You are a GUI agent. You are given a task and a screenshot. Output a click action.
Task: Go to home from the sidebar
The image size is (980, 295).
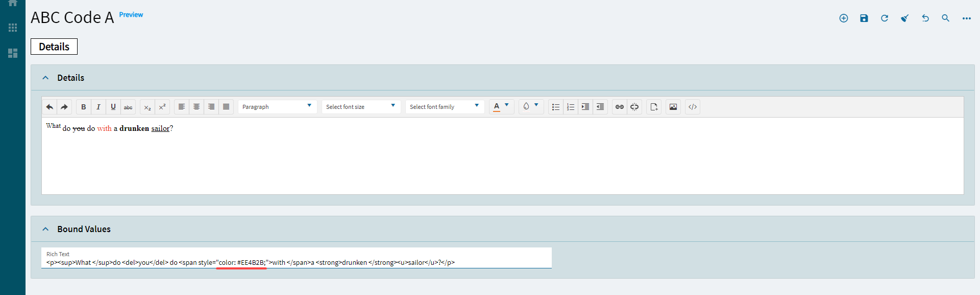[x=13, y=3]
